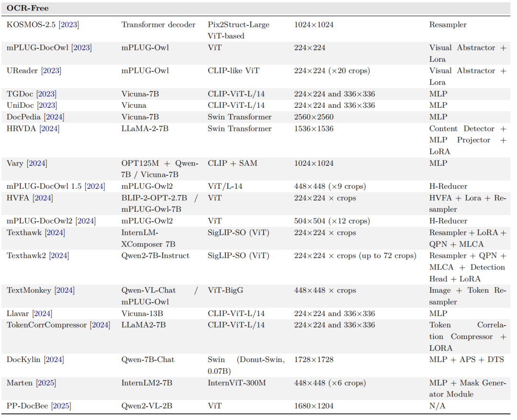Follow the DocPedia 2024 citation link
517x420 pixels.
click(x=54, y=117)
